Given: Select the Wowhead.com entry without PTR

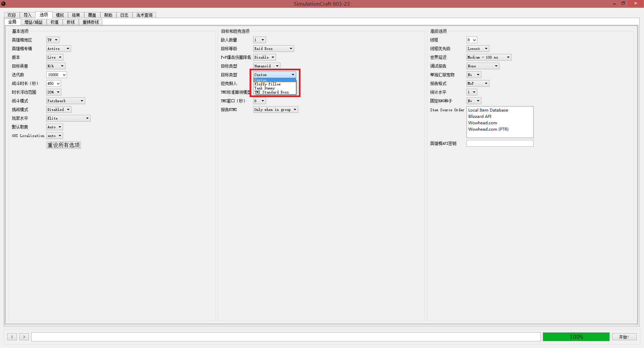Looking at the screenshot, I should [x=483, y=123].
